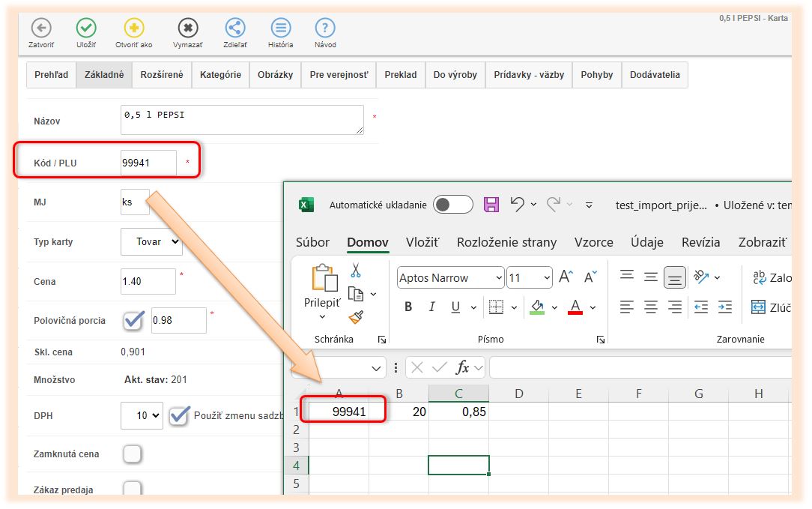This screenshot has width=812, height=509.
Task: Click the Uložiť green checkmark icon
Action: pos(86,28)
